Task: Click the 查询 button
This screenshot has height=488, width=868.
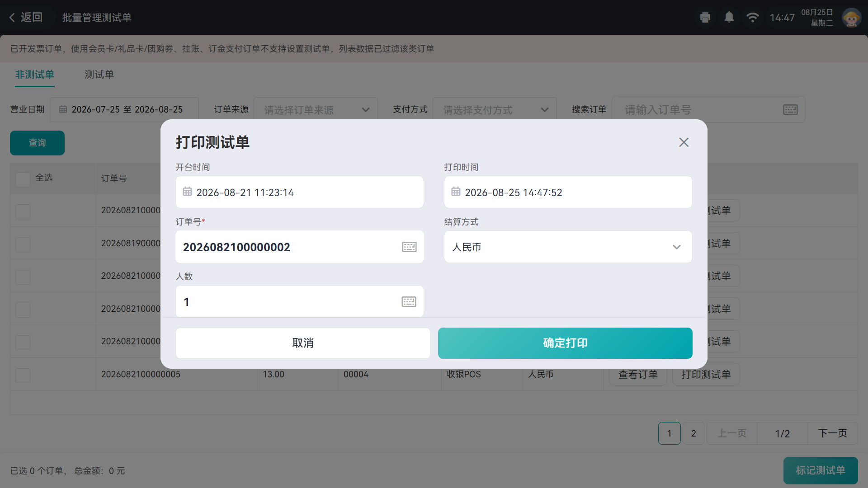Action: coord(37,143)
